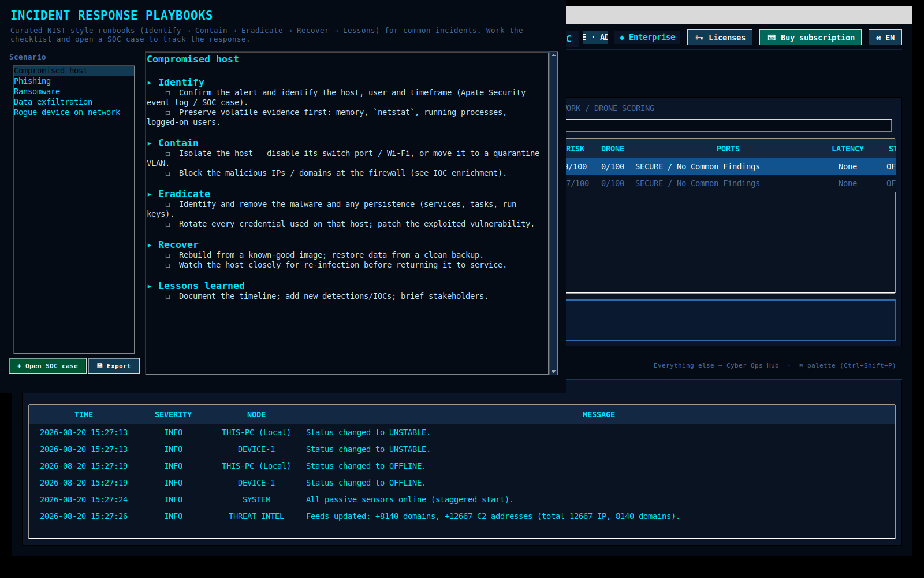Click the card icon on Buy subscription
Image resolution: width=924 pixels, height=578 pixels.
point(772,38)
